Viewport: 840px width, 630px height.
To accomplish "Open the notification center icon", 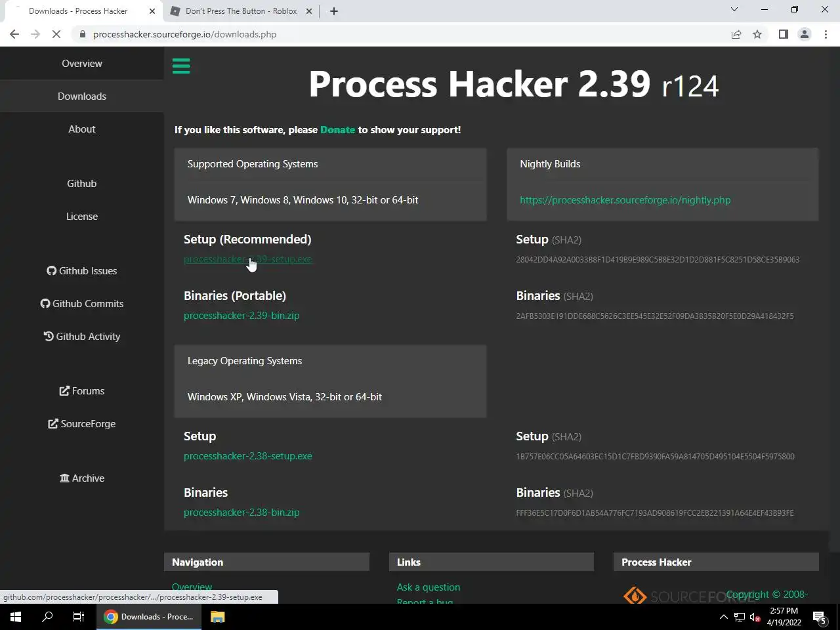I will pos(820,617).
